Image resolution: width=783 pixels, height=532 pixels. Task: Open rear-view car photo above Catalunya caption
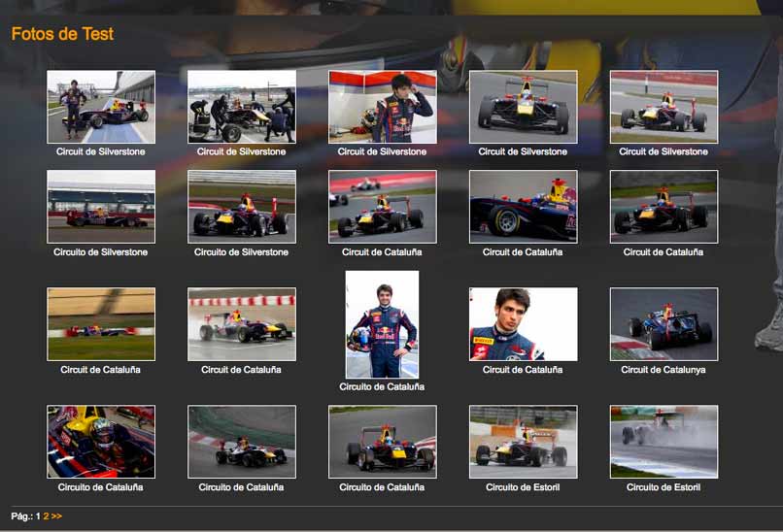click(664, 324)
